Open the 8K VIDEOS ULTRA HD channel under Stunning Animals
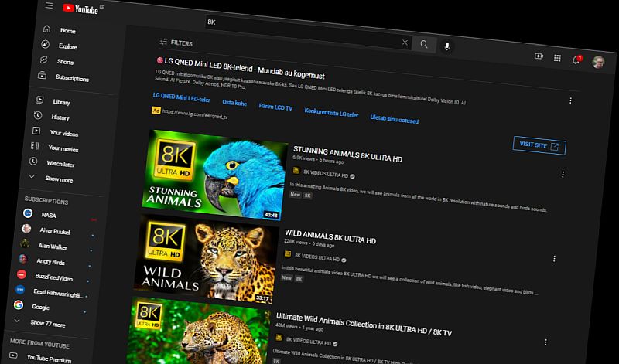 click(326, 174)
